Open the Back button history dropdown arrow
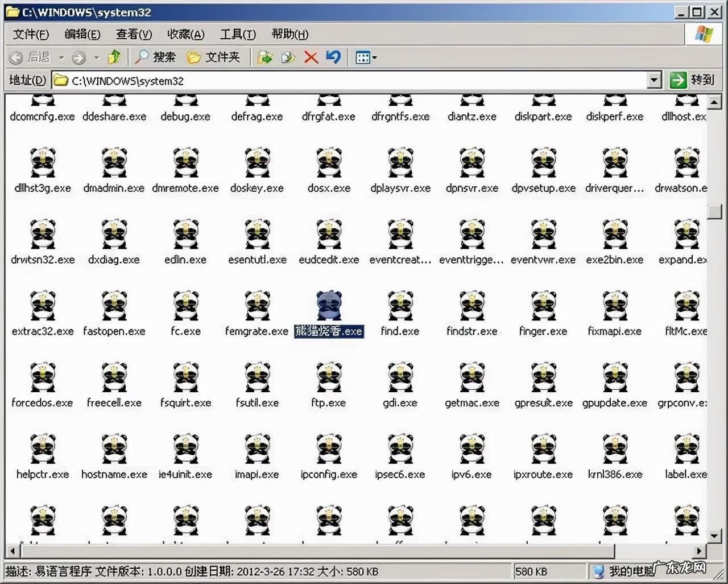728x584 pixels. point(61,57)
